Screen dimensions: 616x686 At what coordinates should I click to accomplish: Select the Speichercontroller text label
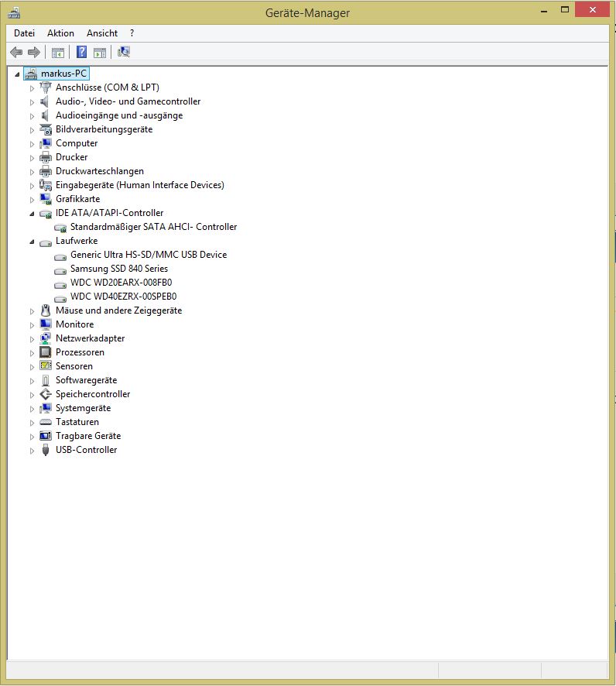93,394
